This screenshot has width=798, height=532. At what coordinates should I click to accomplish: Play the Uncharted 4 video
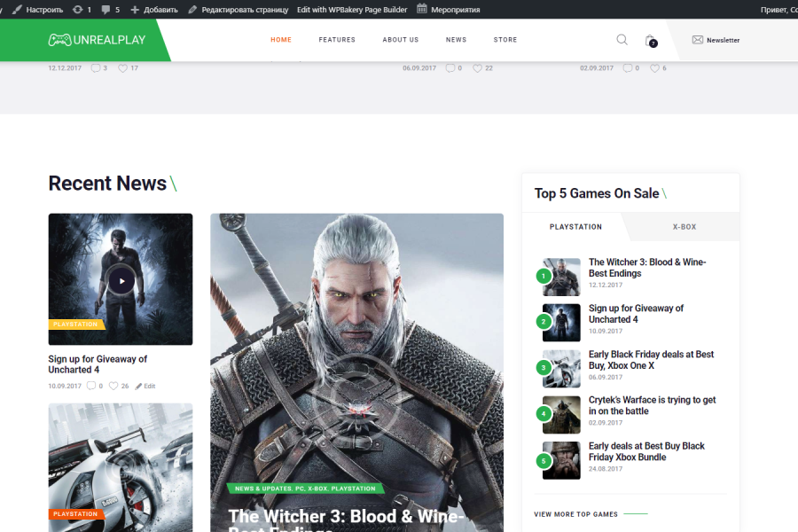[121, 280]
